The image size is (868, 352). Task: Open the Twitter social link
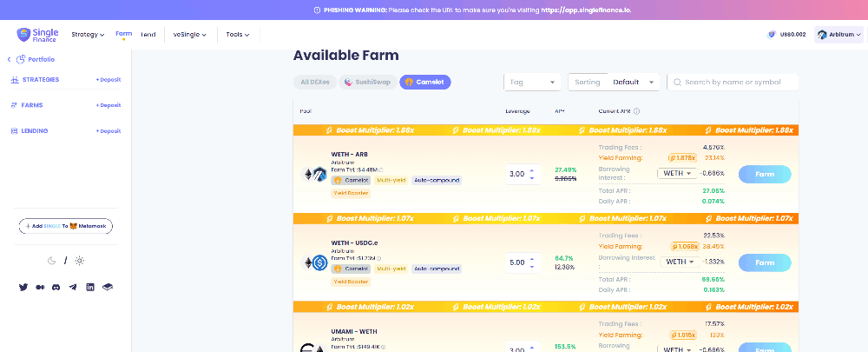(23, 287)
